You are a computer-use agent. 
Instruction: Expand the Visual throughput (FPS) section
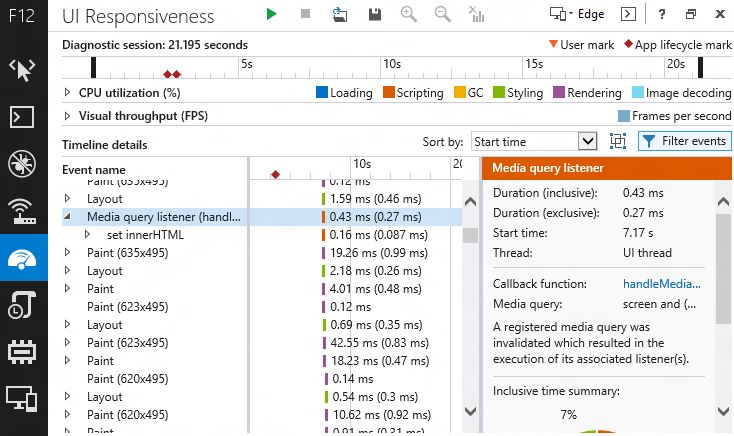[68, 116]
